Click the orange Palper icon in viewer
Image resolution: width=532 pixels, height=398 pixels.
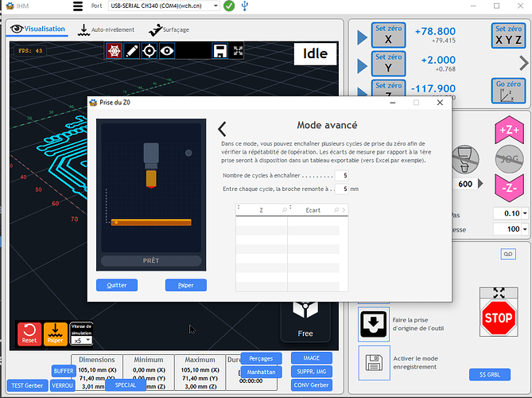pyautogui.click(x=56, y=334)
